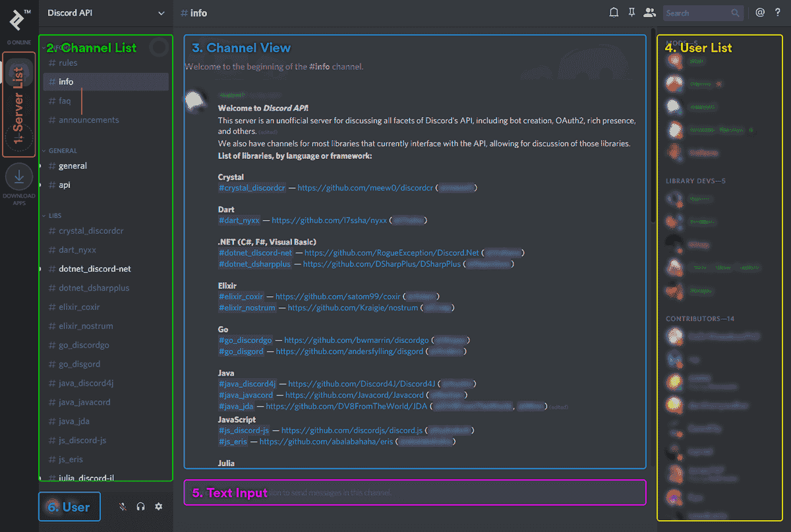
Task: Open satom99/coxir GitHub link
Action: [338, 297]
